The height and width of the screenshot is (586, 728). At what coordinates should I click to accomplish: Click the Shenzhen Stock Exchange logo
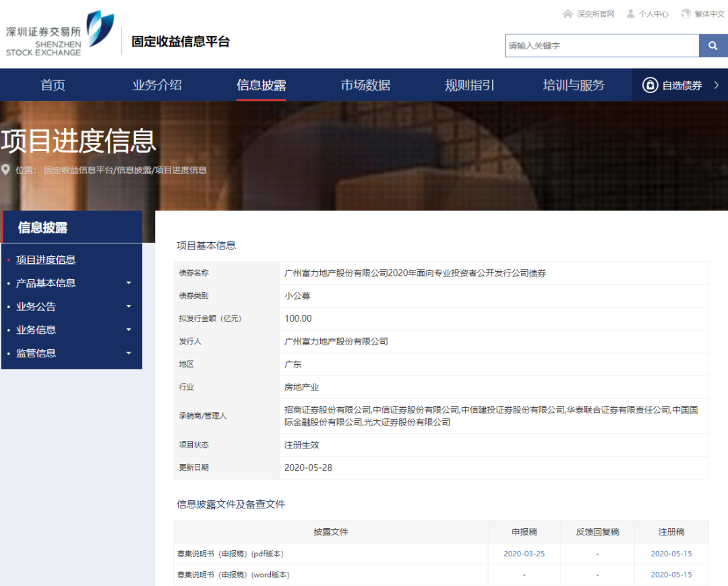(x=60, y=34)
